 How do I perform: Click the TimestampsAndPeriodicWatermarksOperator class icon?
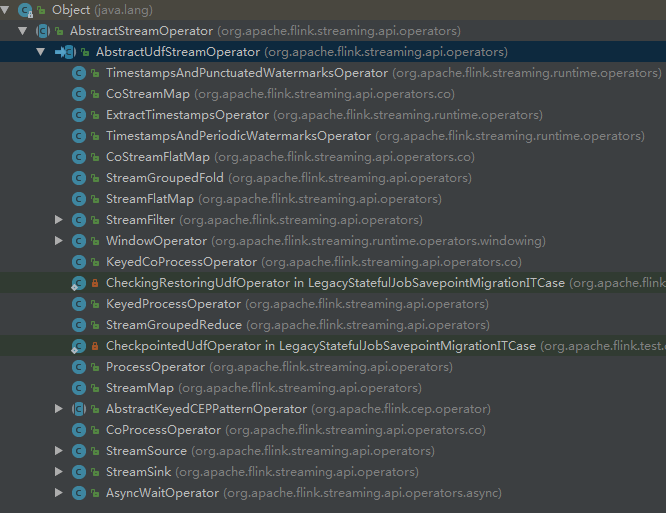[79, 136]
